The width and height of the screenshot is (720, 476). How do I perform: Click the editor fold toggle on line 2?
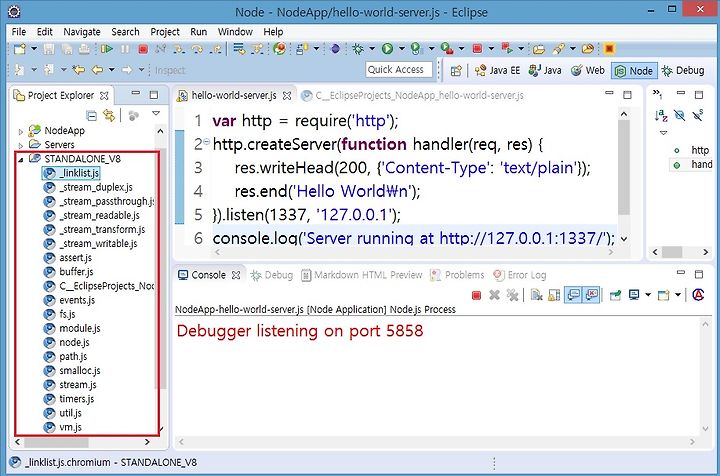point(207,141)
